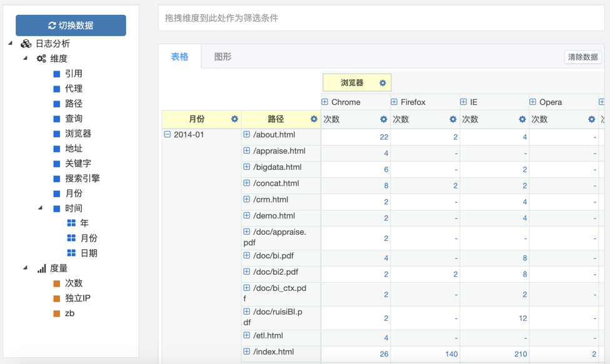Open settings gear for 路径 row header
This screenshot has width=610, height=364.
[314, 119]
